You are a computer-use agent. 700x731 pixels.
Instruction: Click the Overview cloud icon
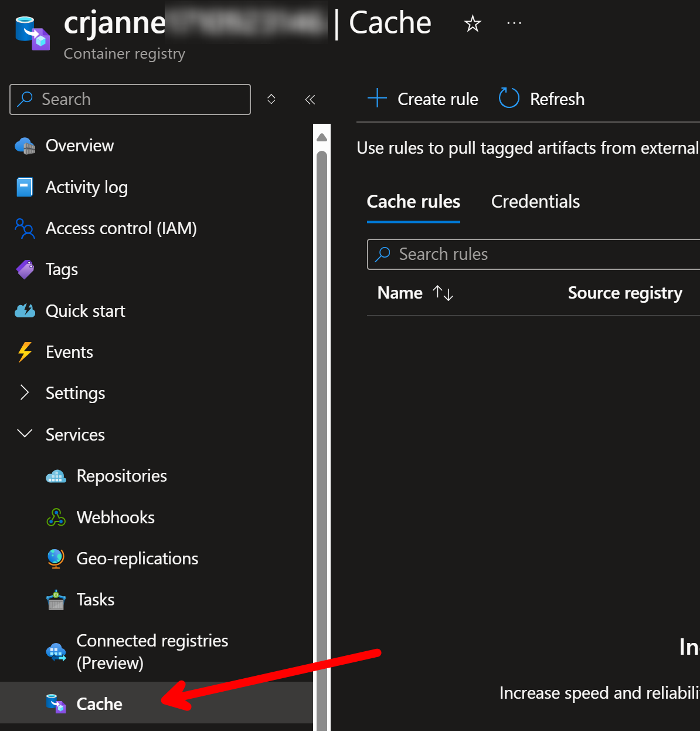tap(25, 145)
